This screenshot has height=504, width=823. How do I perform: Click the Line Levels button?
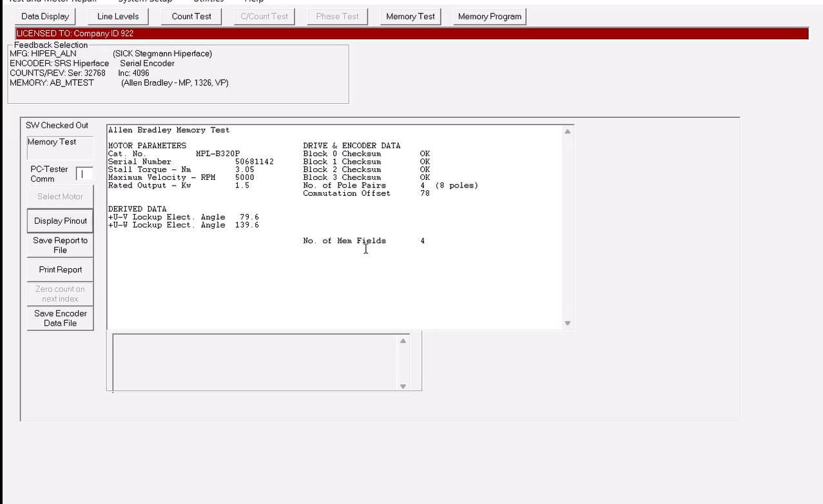tap(118, 16)
